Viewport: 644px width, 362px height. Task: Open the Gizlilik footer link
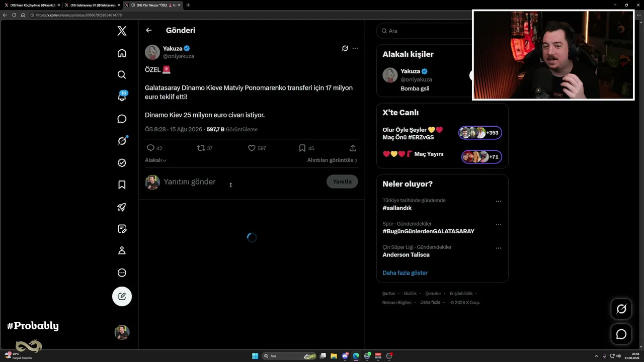pyautogui.click(x=411, y=294)
